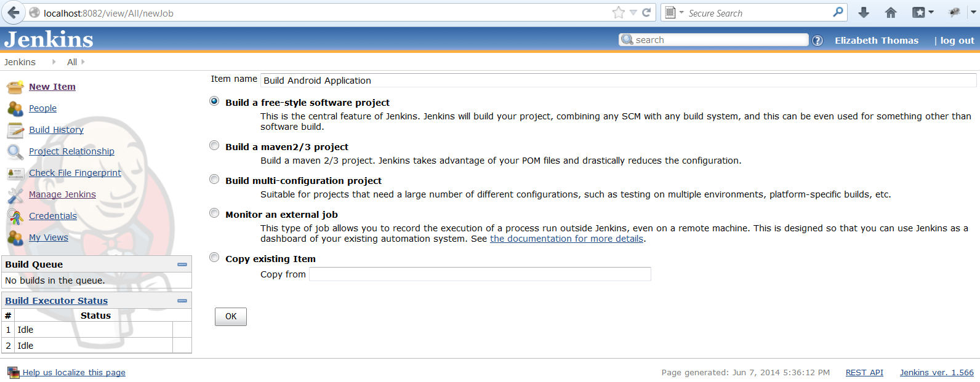This screenshot has width=980, height=382.
Task: Open the documentation for more details link
Action: [566, 239]
